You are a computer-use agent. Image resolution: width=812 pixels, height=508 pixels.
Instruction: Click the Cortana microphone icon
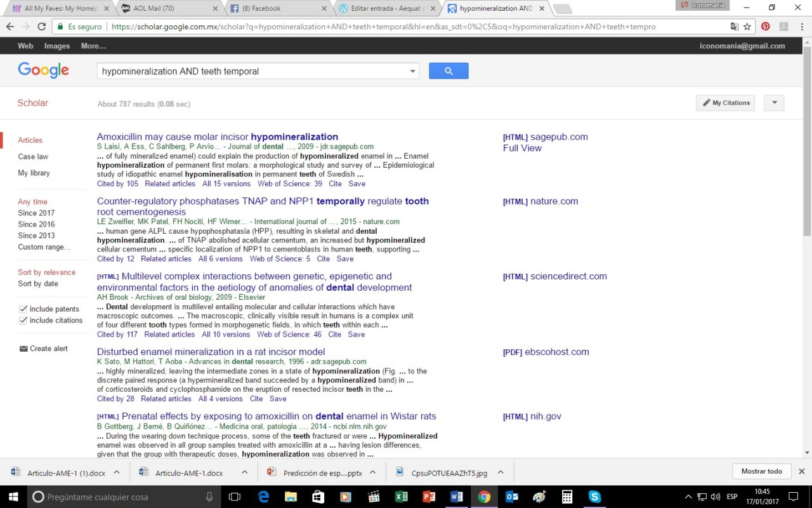(x=209, y=497)
